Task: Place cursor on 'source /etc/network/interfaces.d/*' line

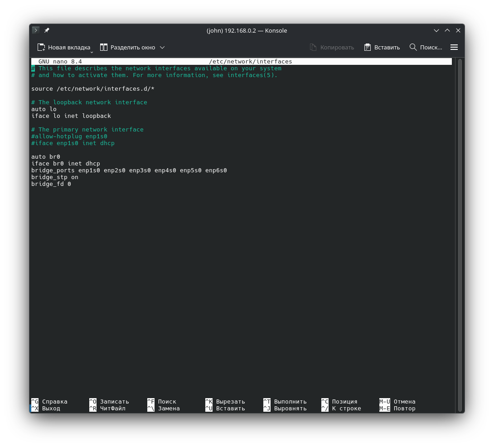Action: coord(93,88)
